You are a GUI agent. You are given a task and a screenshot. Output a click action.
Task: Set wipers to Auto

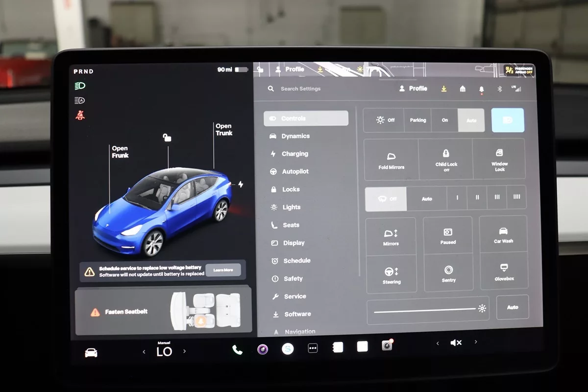(427, 198)
